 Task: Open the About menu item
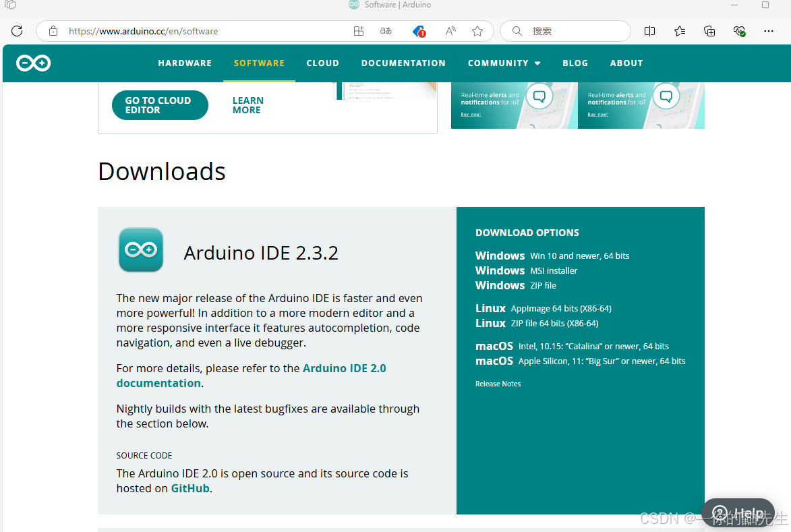tap(626, 63)
